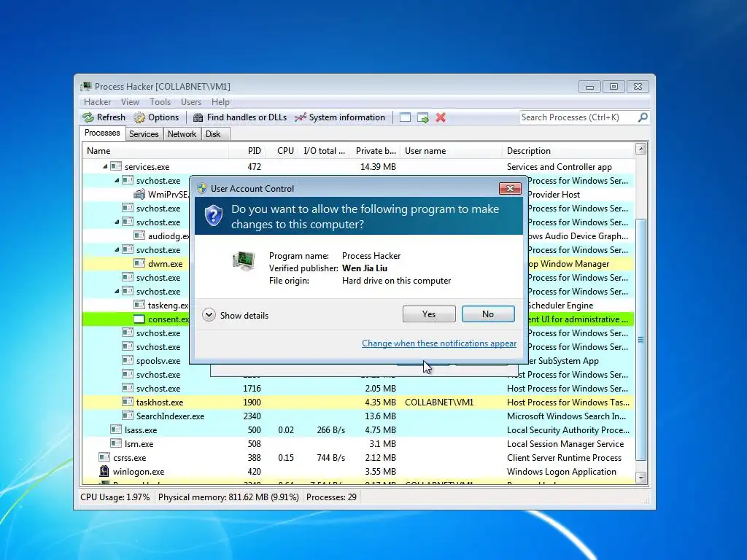The height and width of the screenshot is (560, 747).
Task: Collapse the services.exe tree node
Action: [x=105, y=167]
